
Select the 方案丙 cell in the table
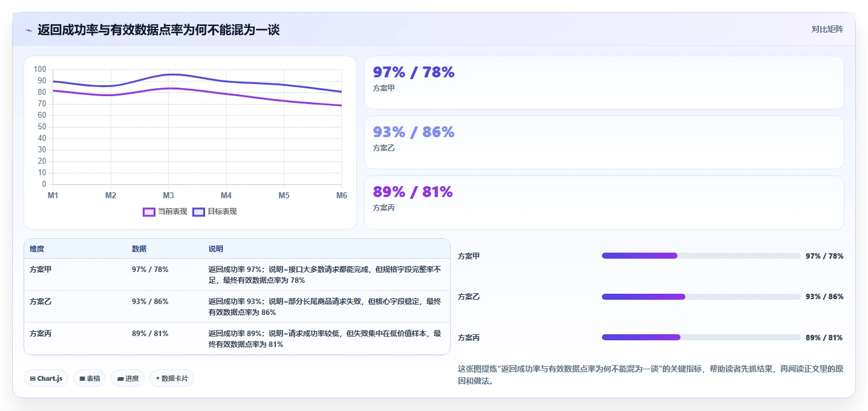point(41,334)
